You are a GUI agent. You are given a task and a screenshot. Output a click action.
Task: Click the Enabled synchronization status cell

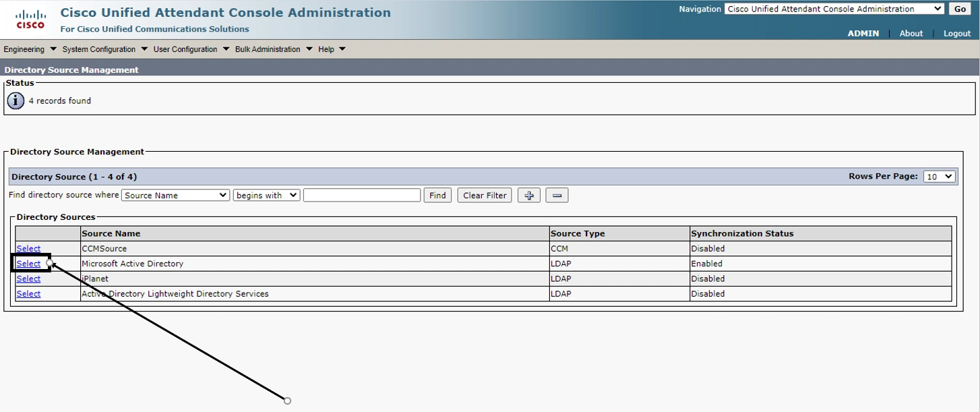coord(821,264)
